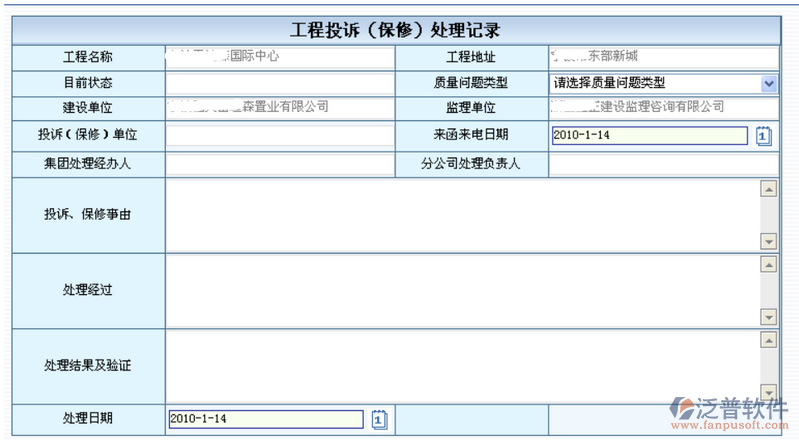Expand the 质量问题类型 dropdown list
The height and width of the screenshot is (441, 799).
(x=768, y=84)
